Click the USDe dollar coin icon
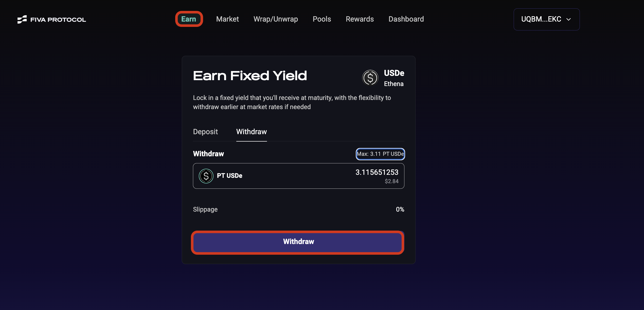This screenshot has height=310, width=644. (370, 78)
